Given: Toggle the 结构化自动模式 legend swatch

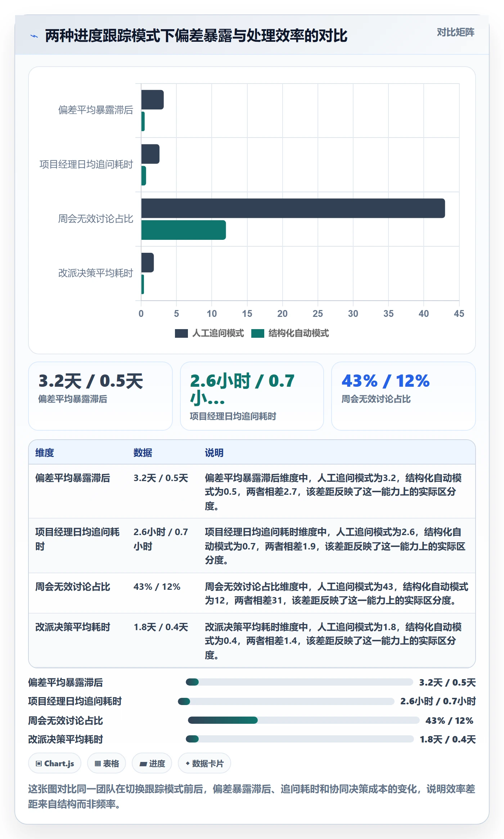Looking at the screenshot, I should (258, 333).
